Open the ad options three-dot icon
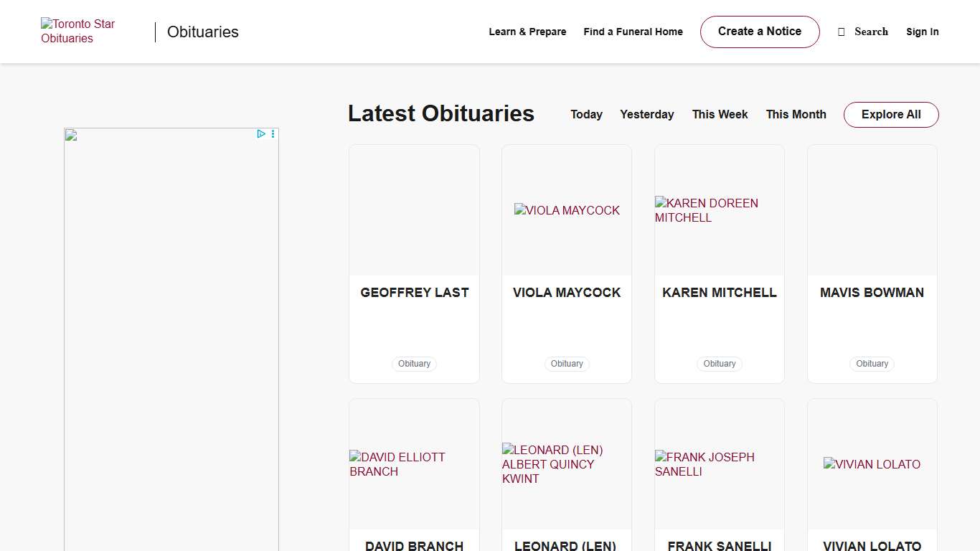The width and height of the screenshot is (980, 551). (x=273, y=134)
